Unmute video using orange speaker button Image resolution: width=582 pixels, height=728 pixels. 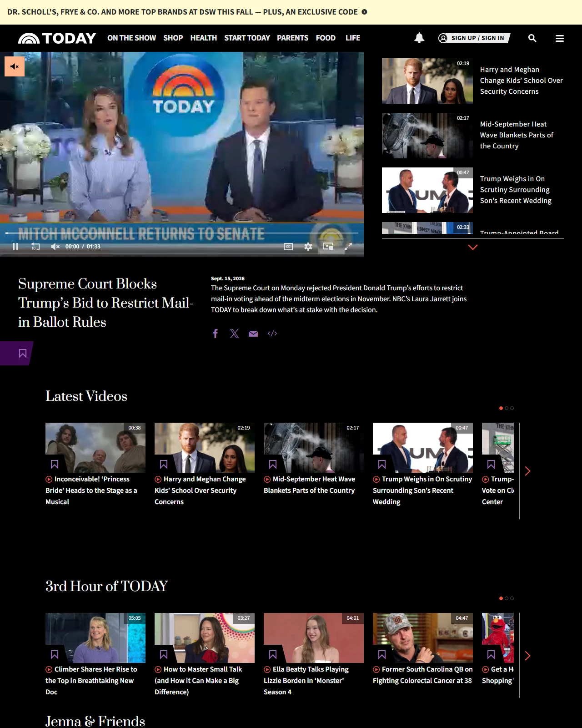pyautogui.click(x=15, y=66)
